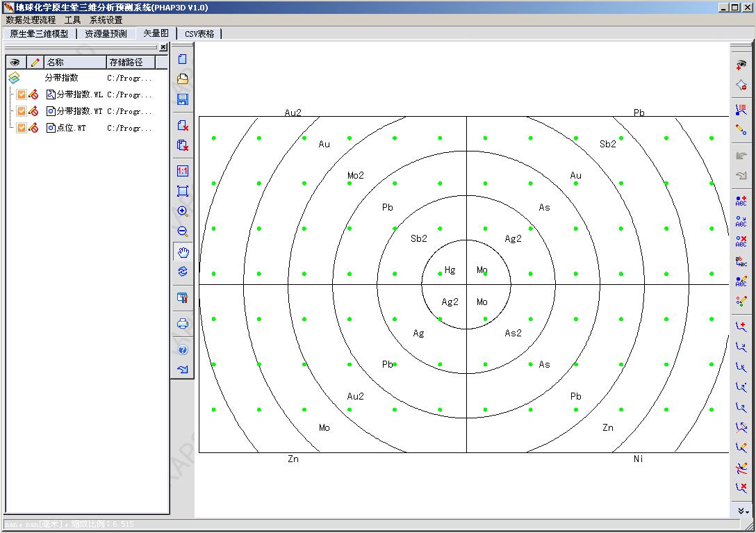
Task: Click the pencil edit column header
Action: [x=35, y=63]
